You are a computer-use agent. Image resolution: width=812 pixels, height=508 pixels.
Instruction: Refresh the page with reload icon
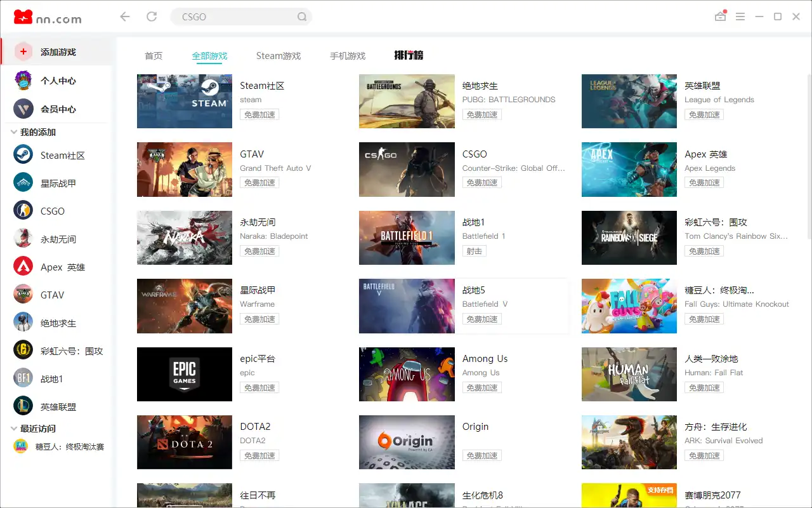click(x=152, y=17)
